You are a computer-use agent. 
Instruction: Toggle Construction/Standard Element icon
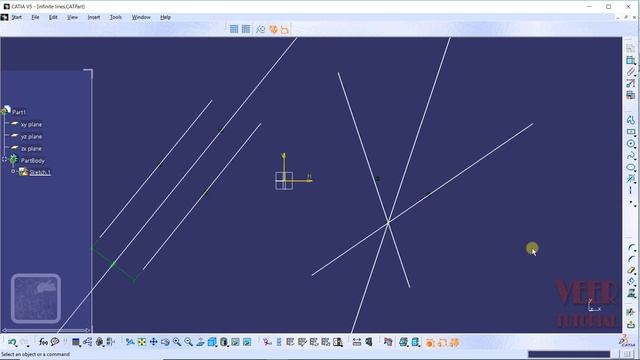pos(260,29)
